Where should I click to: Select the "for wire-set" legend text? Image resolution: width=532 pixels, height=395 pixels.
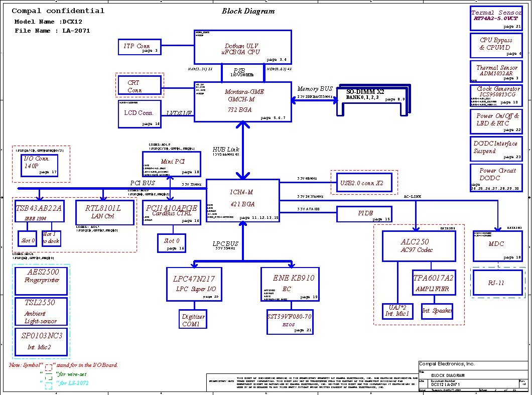(x=72, y=374)
